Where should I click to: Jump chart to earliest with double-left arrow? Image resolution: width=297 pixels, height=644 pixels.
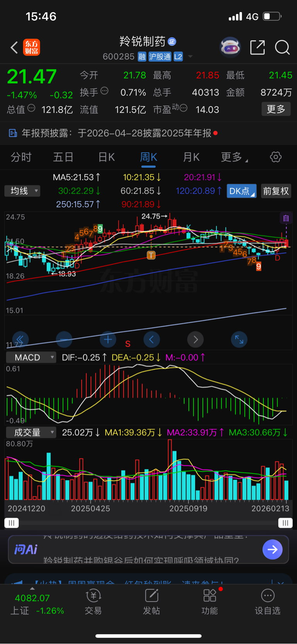(x=20, y=340)
